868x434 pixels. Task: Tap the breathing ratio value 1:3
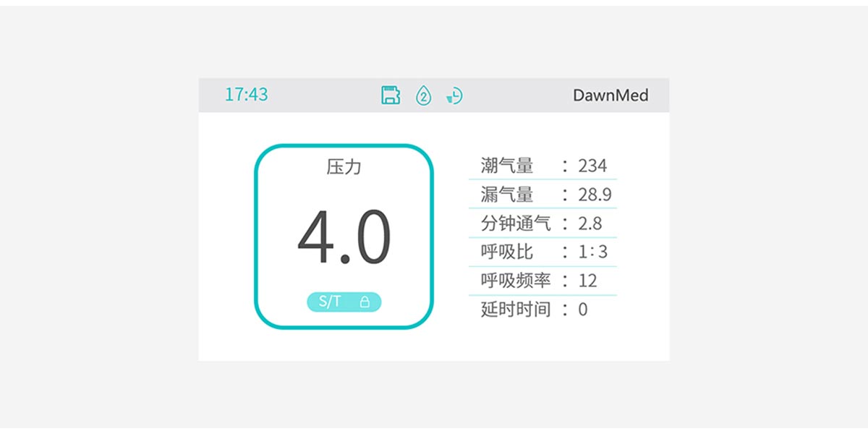coord(592,252)
